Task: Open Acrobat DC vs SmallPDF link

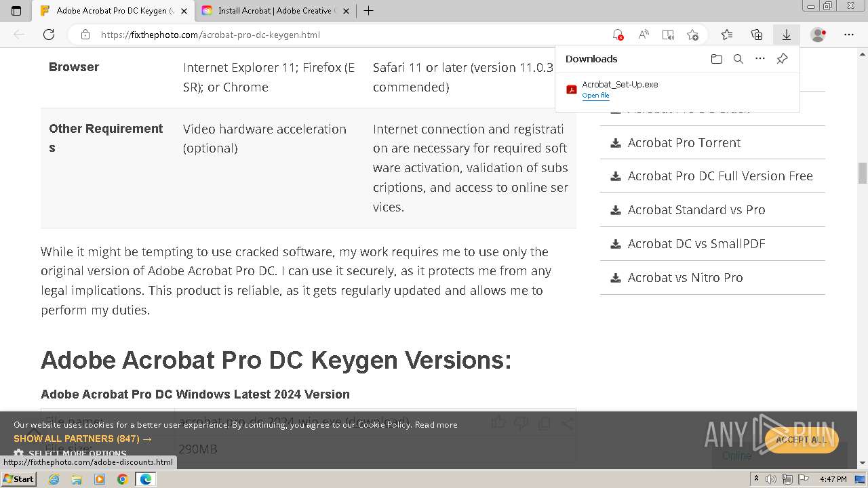Action: pos(696,243)
